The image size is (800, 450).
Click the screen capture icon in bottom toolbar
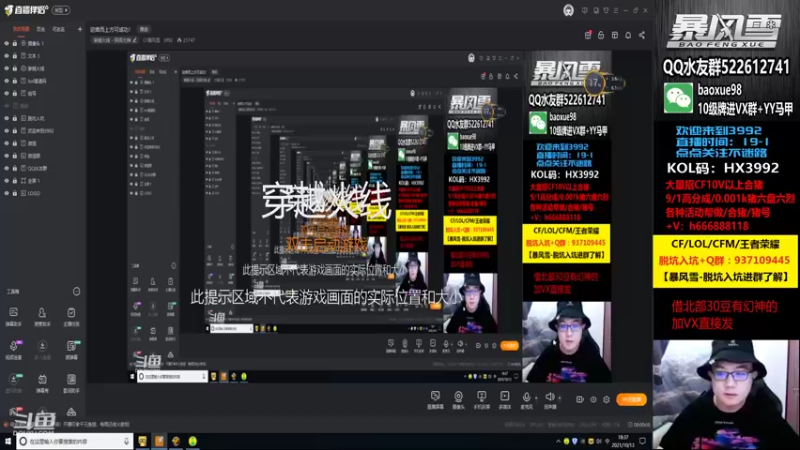(x=435, y=399)
